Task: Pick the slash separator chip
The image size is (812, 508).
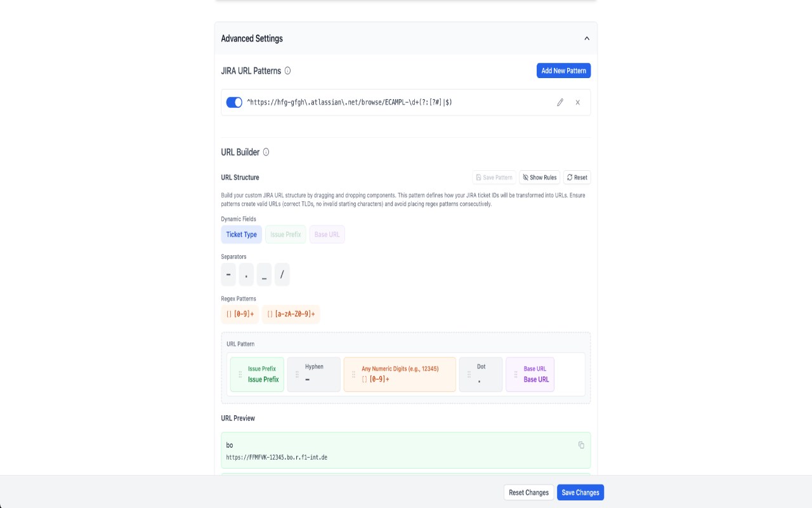Action: pyautogui.click(x=282, y=274)
